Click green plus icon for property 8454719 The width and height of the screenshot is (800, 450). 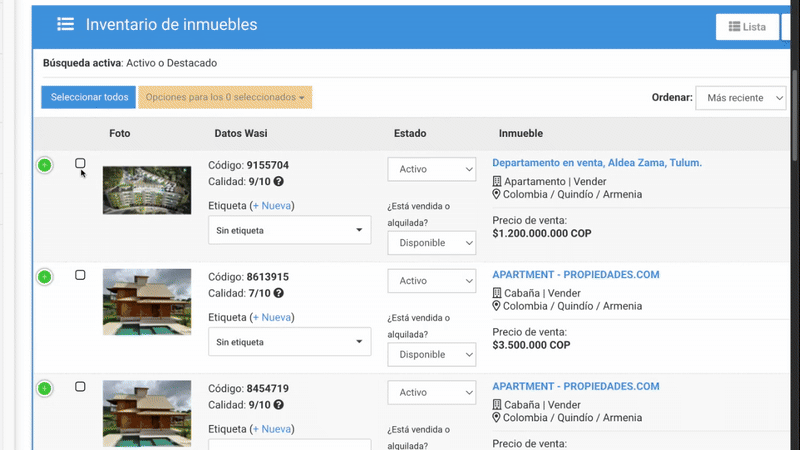click(x=45, y=389)
